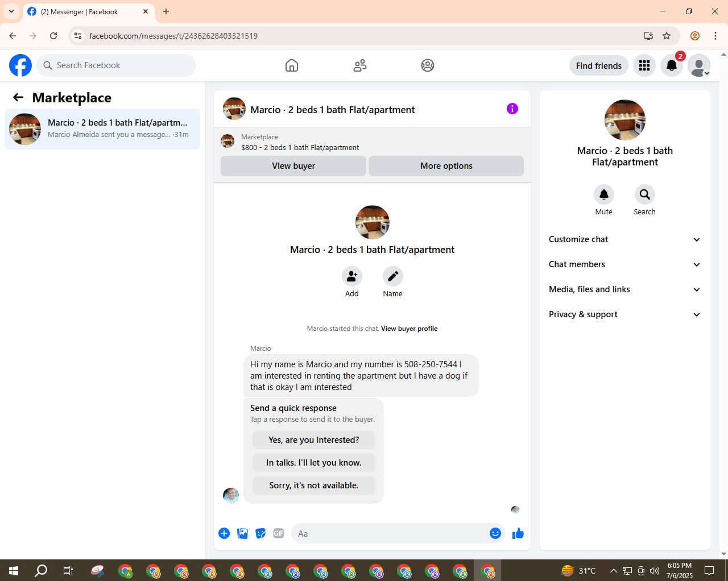Edit chat name pencil icon
Viewport: 728px width, 581px height.
click(392, 276)
